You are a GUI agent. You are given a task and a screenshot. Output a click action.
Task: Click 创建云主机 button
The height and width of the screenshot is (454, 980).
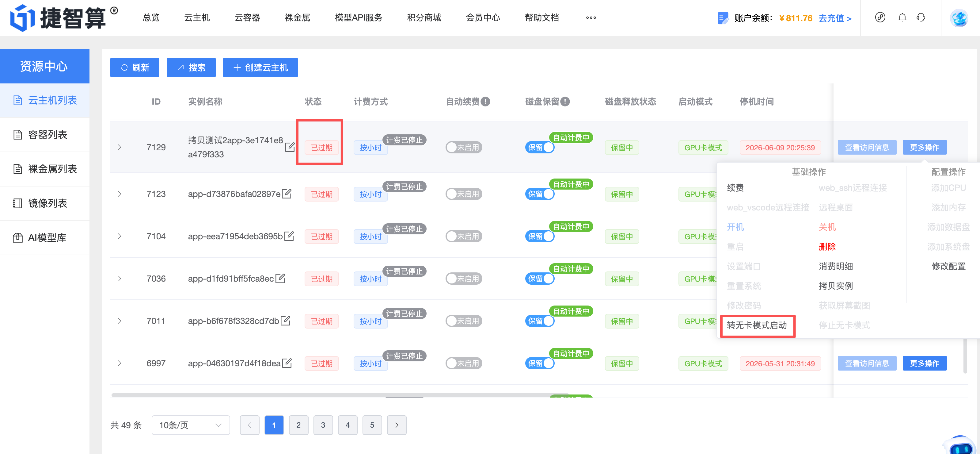[260, 67]
